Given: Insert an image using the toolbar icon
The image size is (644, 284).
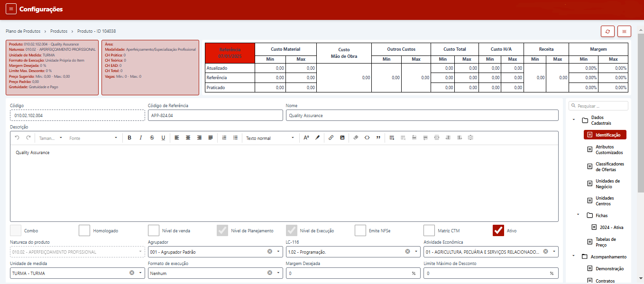Looking at the screenshot, I should tap(342, 138).
